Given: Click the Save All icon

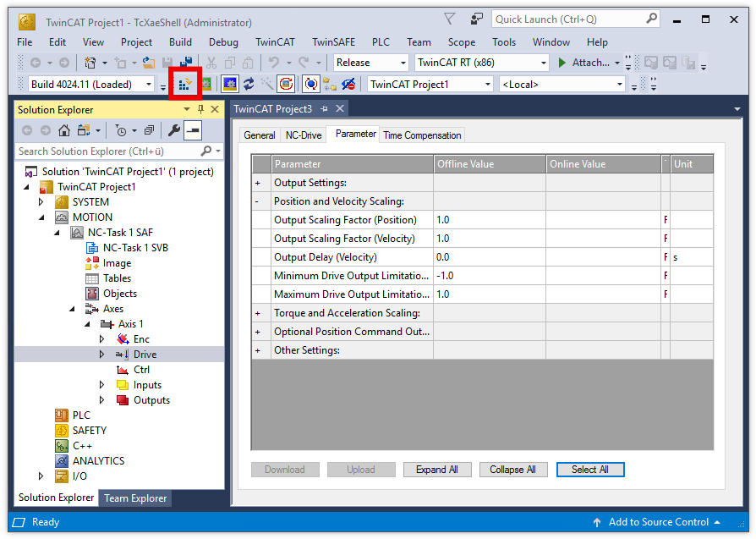Looking at the screenshot, I should coord(186,63).
